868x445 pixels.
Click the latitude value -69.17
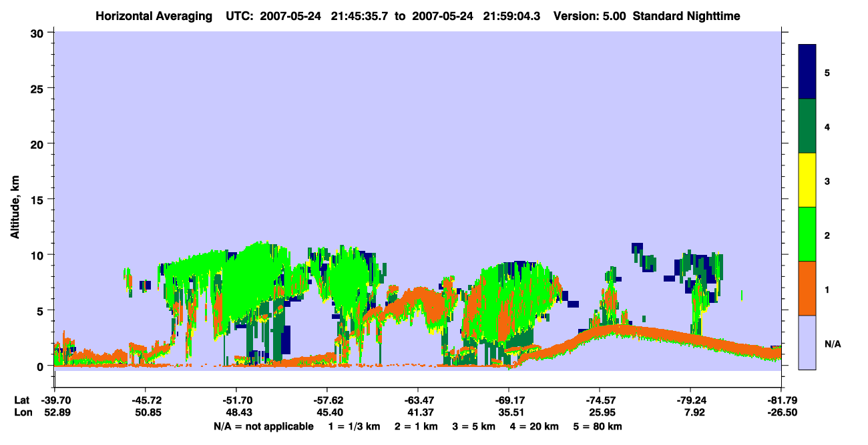(x=508, y=400)
